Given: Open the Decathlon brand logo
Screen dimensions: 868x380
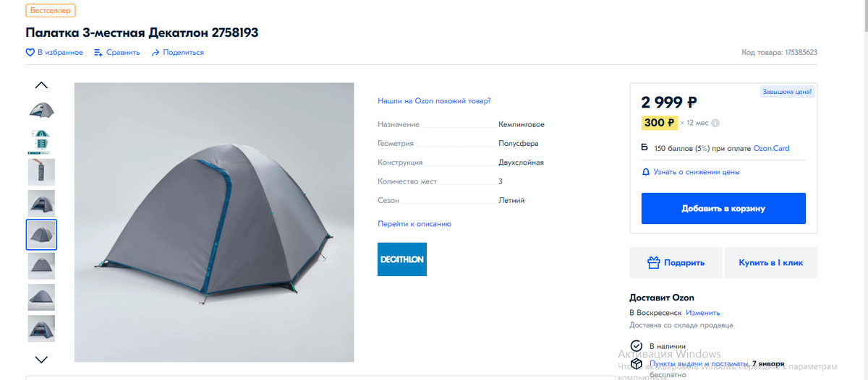Looking at the screenshot, I should pos(402,259).
